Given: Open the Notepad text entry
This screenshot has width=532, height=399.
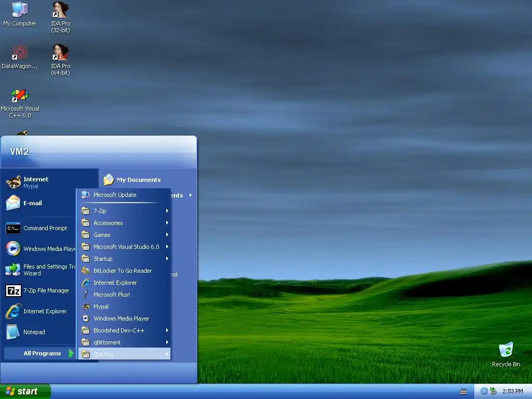Looking at the screenshot, I should point(34,332).
